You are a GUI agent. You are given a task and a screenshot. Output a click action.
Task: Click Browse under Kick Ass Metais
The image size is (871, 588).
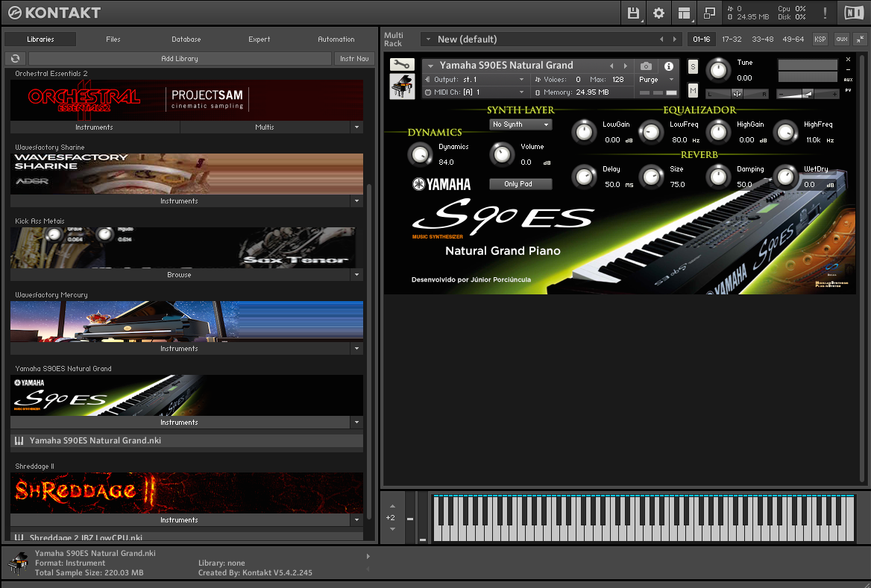(x=180, y=275)
